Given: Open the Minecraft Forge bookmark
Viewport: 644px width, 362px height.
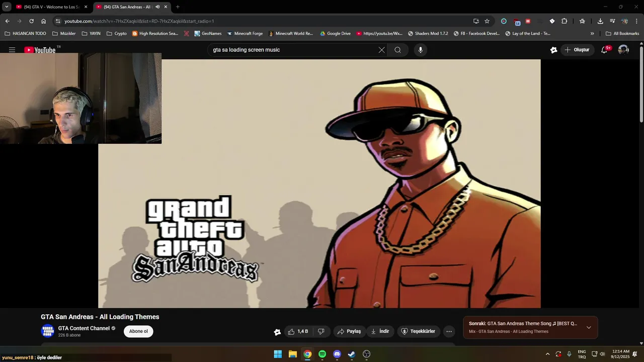Looking at the screenshot, I should (x=245, y=34).
